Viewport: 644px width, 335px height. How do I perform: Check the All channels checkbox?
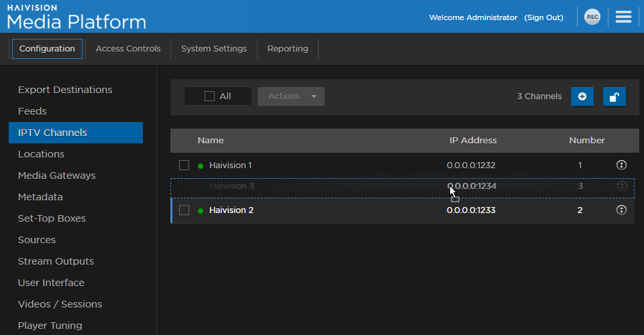(x=209, y=96)
